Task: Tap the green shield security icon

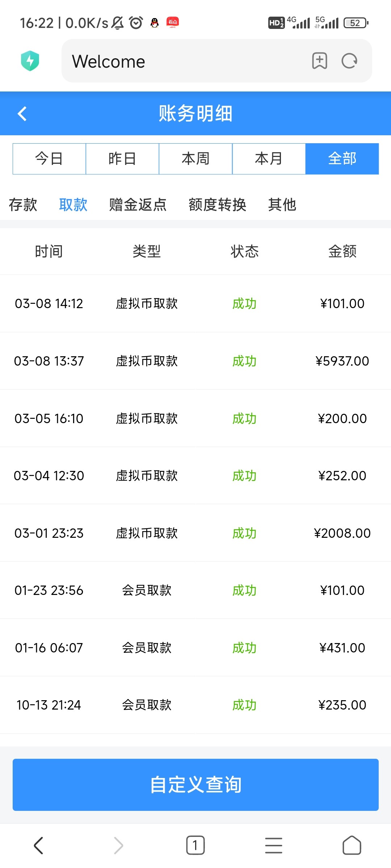Action: click(30, 61)
